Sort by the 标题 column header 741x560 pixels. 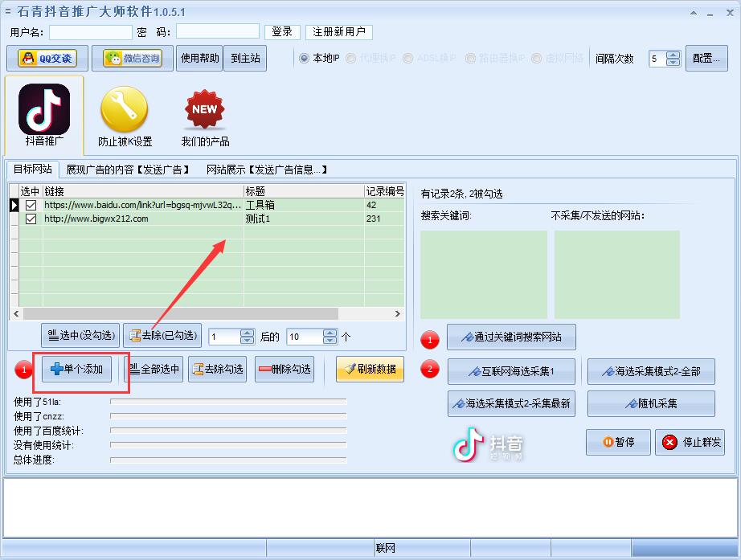coord(304,191)
